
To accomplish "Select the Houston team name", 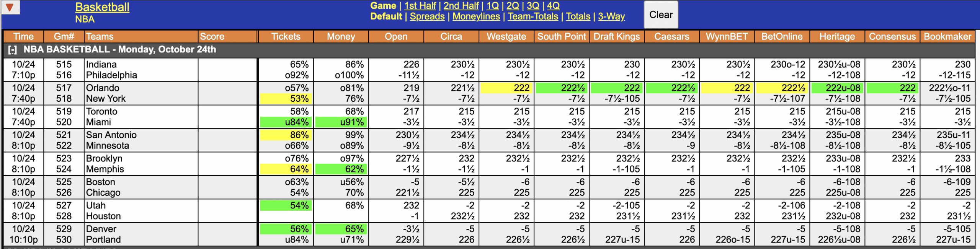I will point(103,216).
